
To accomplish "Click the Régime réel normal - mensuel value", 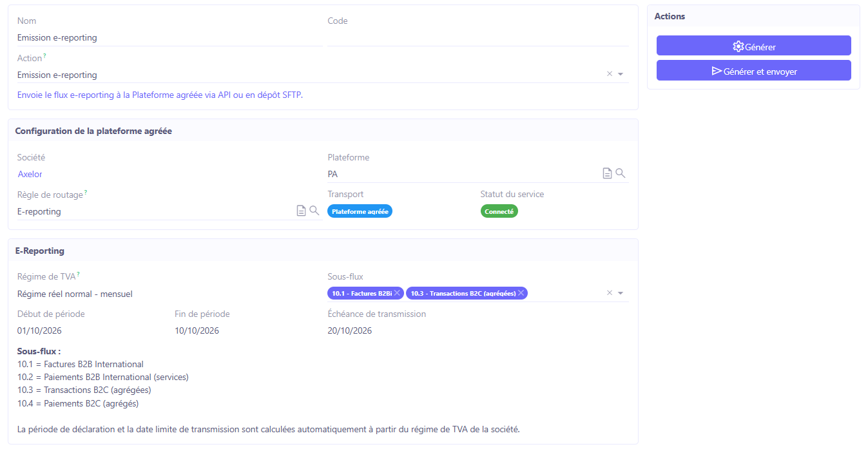I will pos(75,294).
